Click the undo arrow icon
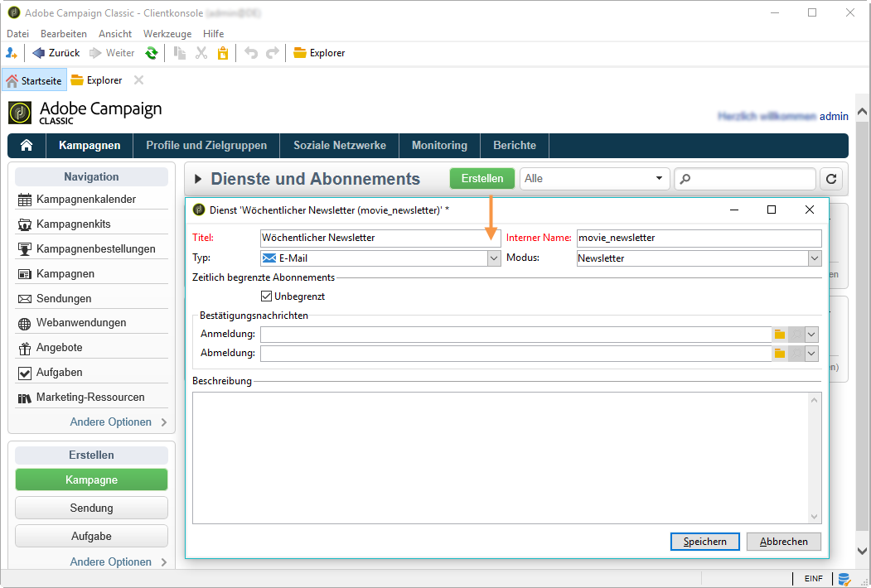Viewport: 871px width, 588px height. coord(251,53)
